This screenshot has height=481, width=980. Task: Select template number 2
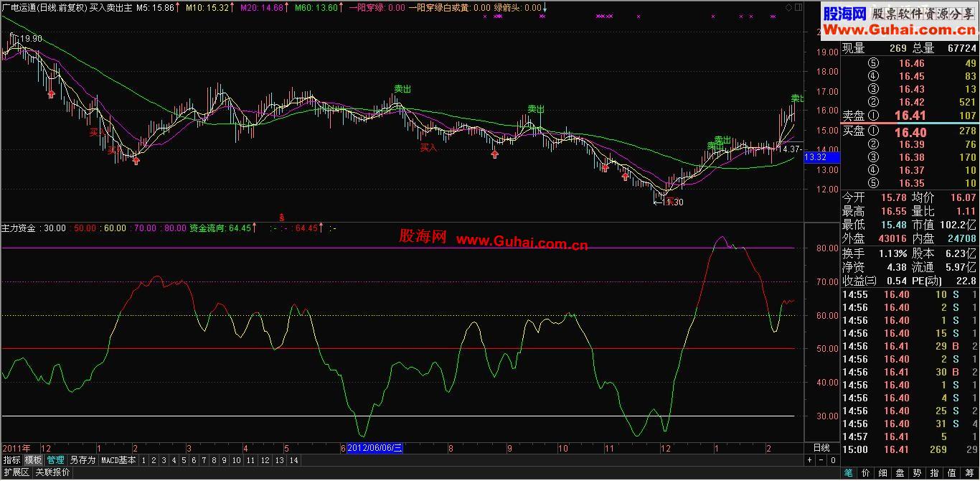click(x=154, y=460)
